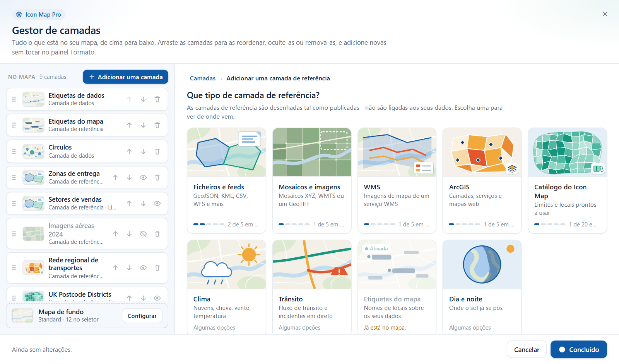Grab the drag handle of Círculos layer
The height and width of the screenshot is (364, 619).
[14, 151]
